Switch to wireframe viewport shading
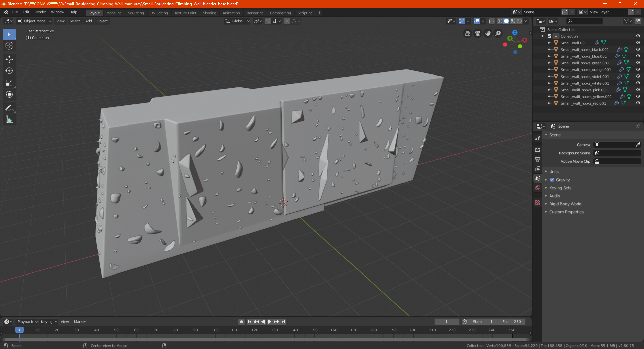Screen dimensions: 644x349 click(500, 21)
